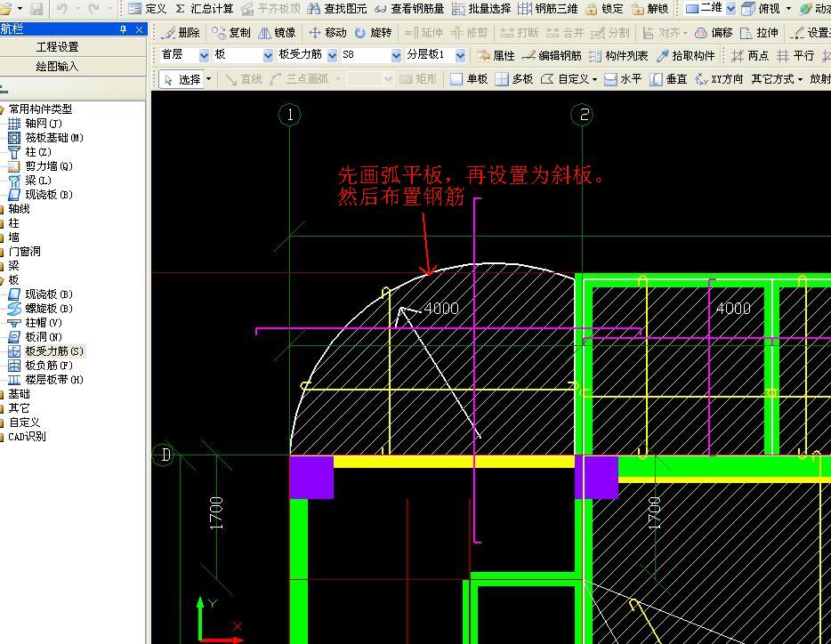The image size is (831, 644).
Task: Click the 选择 (select) button
Action: coord(182,79)
